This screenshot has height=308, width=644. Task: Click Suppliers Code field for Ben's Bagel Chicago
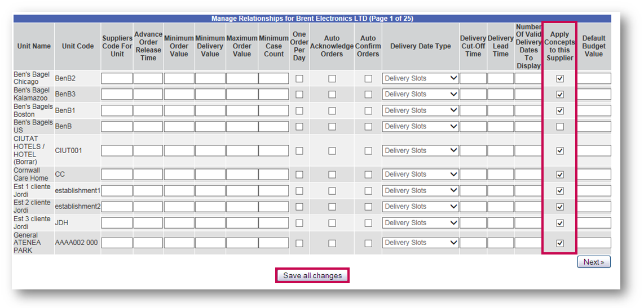(x=117, y=79)
